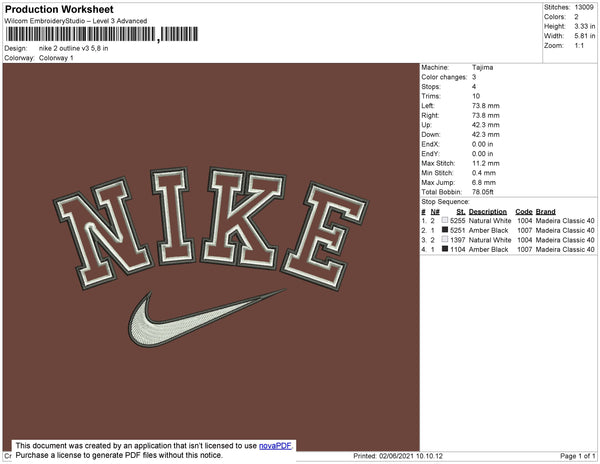Select the 'St.' column header
Image resolution: width=600 pixels, height=464 pixels.
point(461,212)
